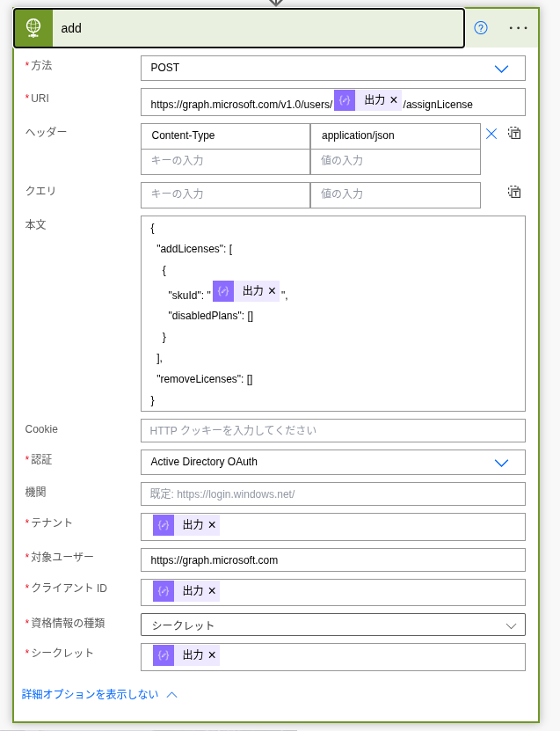Delete the Content-Type header row
The width and height of the screenshot is (560, 731).
pyautogui.click(x=491, y=135)
